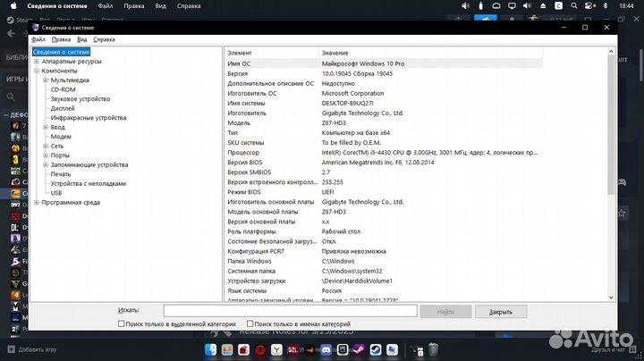Open Finder from the Dock
Image resolution: width=644 pixels, height=361 pixels.
tap(211, 349)
